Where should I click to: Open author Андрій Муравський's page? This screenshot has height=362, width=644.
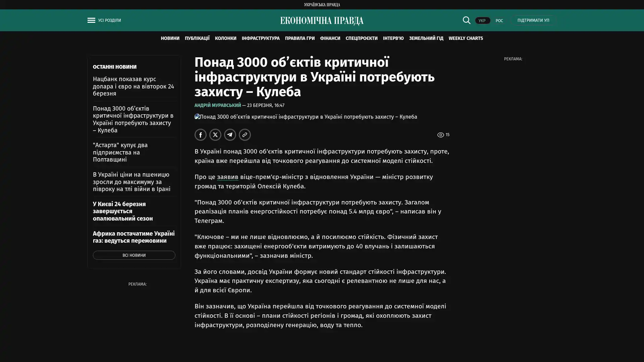(x=217, y=105)
